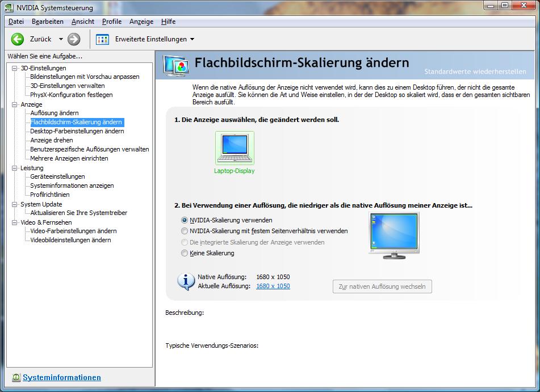540x392 pixels.
Task: Maximize the NVIDIA Systemsteuerung window
Action: 505,6
